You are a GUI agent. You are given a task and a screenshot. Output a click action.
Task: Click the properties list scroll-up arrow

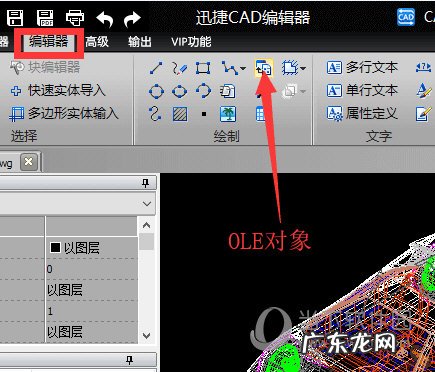146,225
